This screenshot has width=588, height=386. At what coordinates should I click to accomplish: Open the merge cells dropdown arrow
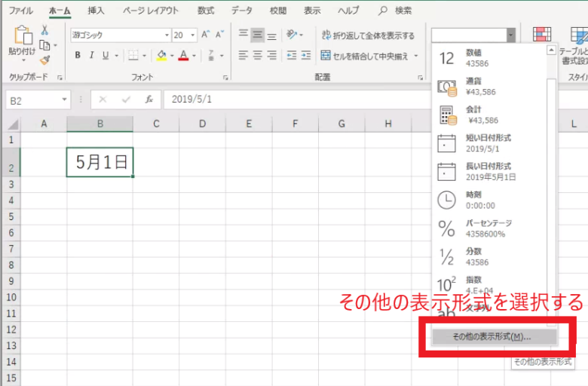(416, 56)
